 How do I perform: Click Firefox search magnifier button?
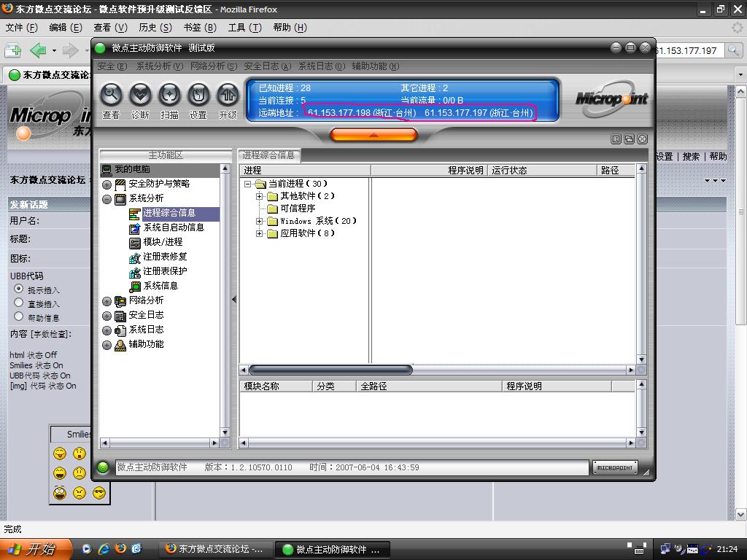(x=734, y=50)
